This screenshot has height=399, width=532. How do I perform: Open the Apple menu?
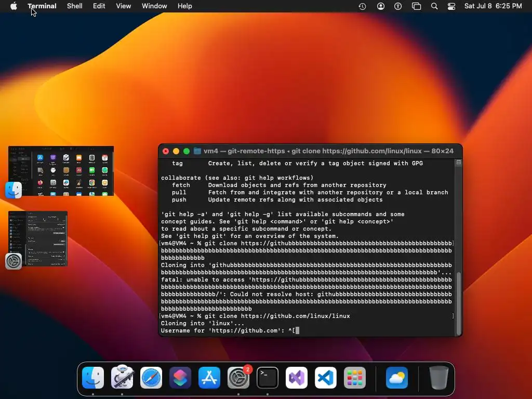[14, 6]
